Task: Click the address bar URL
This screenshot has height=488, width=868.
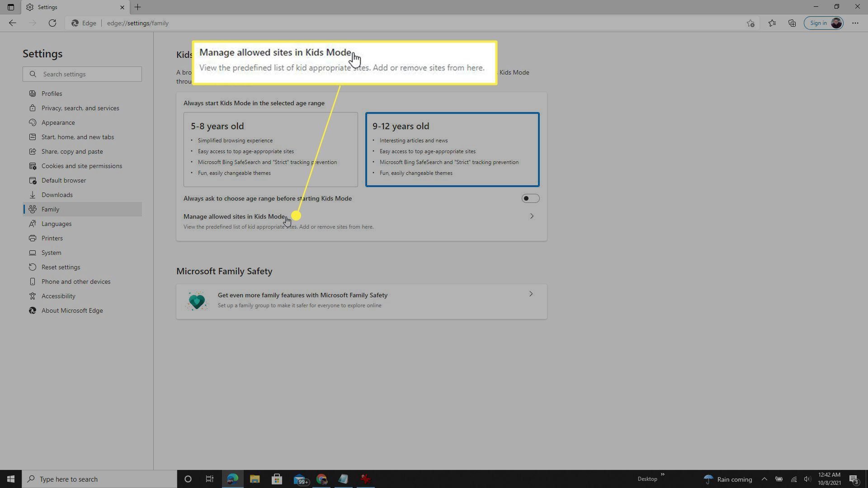Action: (137, 23)
